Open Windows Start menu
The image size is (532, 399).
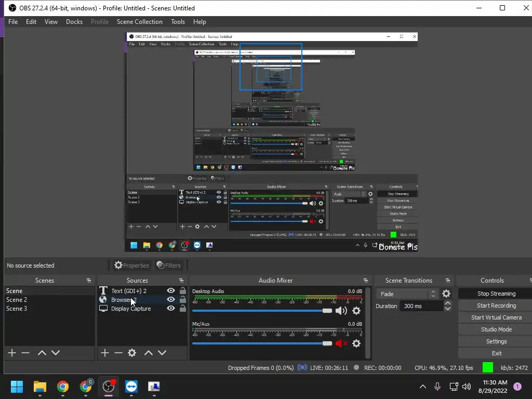tap(17, 386)
